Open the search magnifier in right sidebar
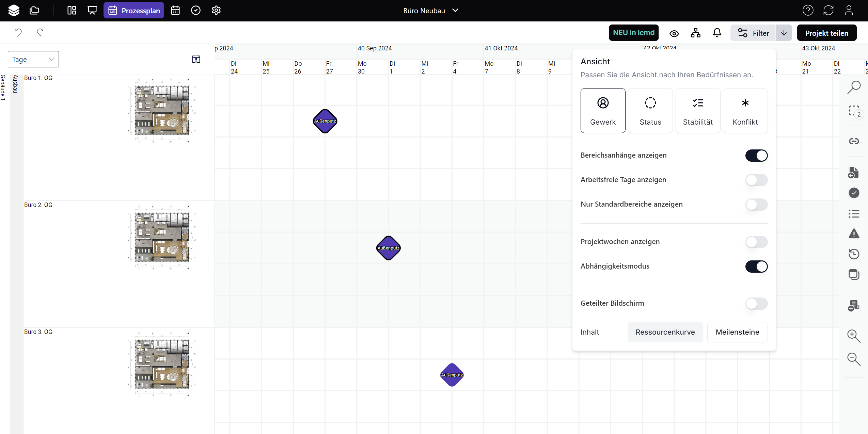The height and width of the screenshot is (434, 868). tap(854, 87)
